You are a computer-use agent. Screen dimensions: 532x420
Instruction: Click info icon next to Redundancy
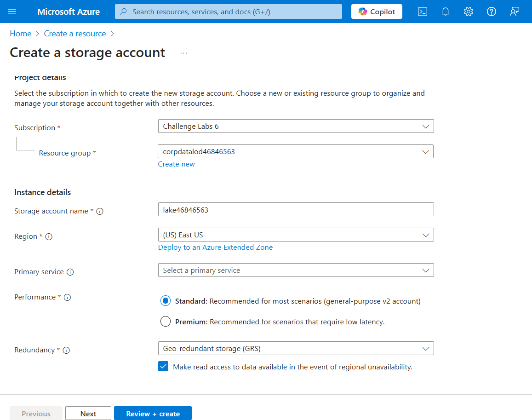click(66, 350)
